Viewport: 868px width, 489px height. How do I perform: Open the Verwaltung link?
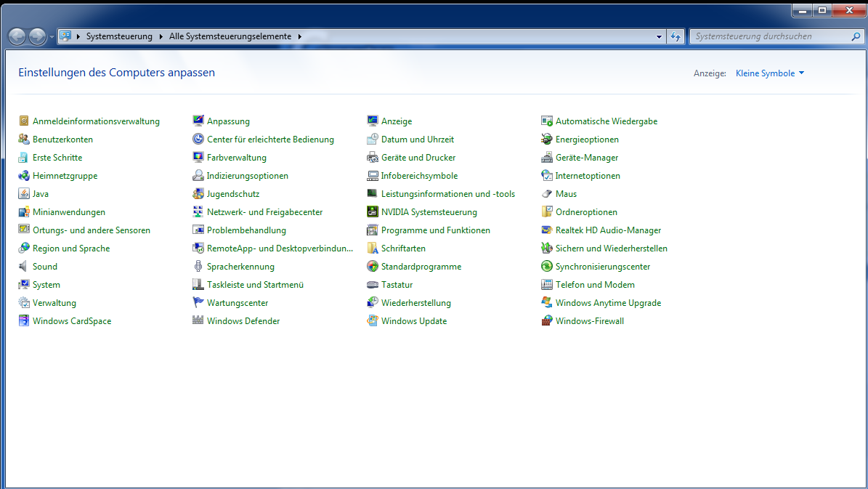[54, 302]
